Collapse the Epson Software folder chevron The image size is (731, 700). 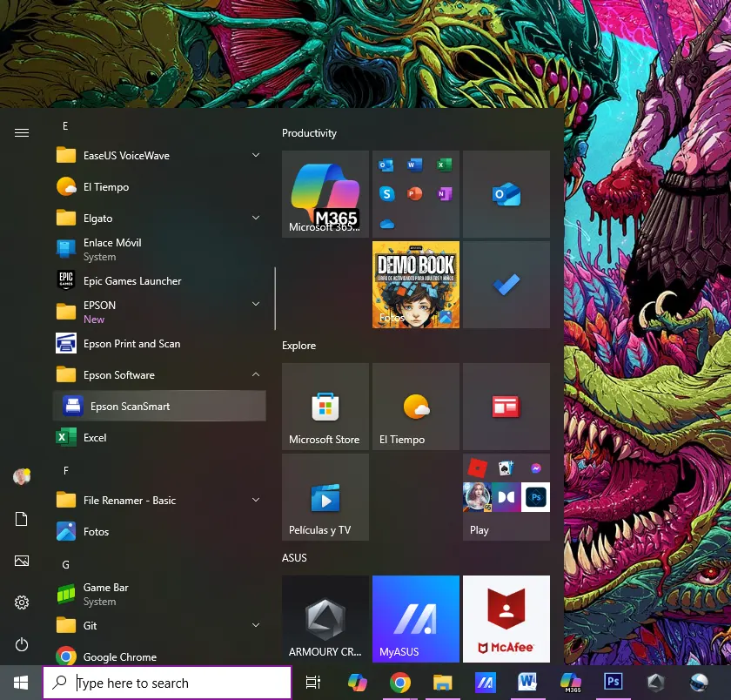click(256, 374)
